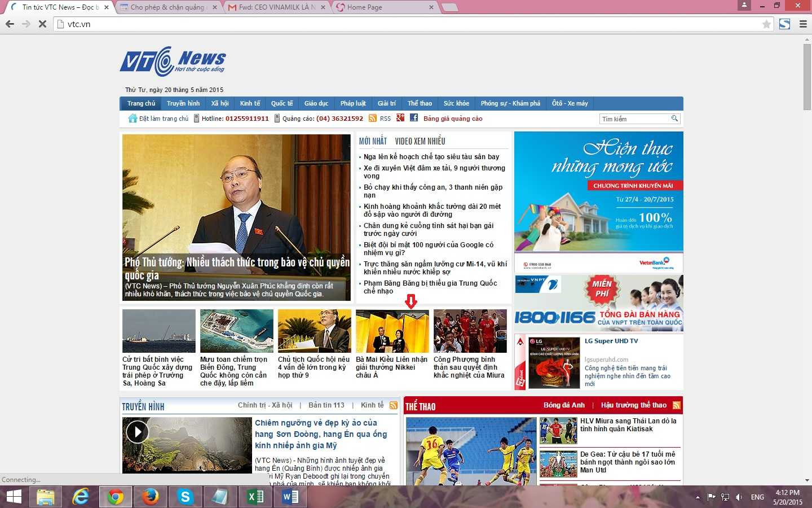Click the search magnifier icon in Tìm kiếm box

coord(674,119)
